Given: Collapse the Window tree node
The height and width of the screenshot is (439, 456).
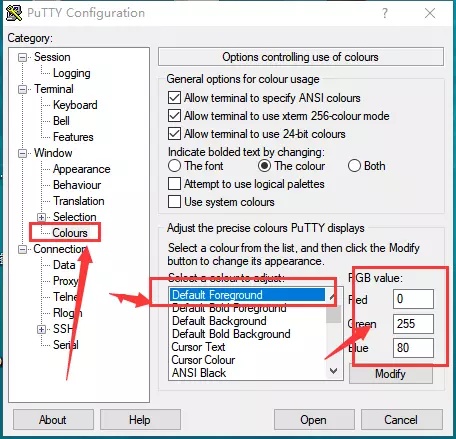Looking at the screenshot, I should 22,153.
